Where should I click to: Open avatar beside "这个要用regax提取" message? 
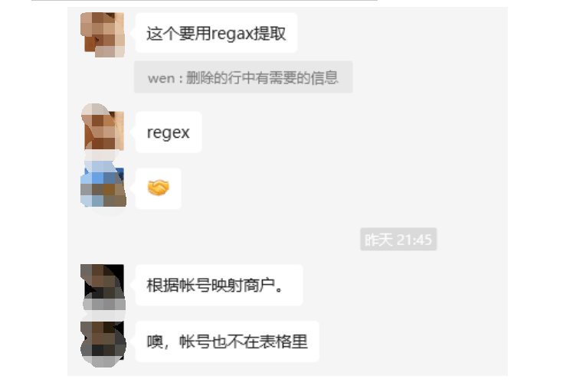103,34
